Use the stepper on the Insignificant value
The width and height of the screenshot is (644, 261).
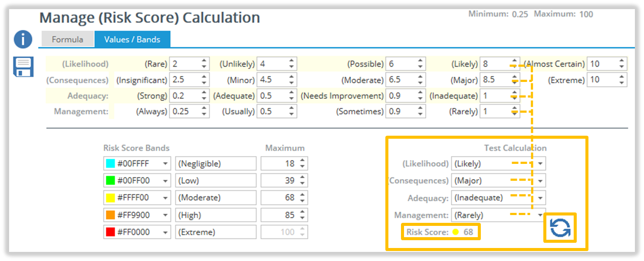point(204,80)
